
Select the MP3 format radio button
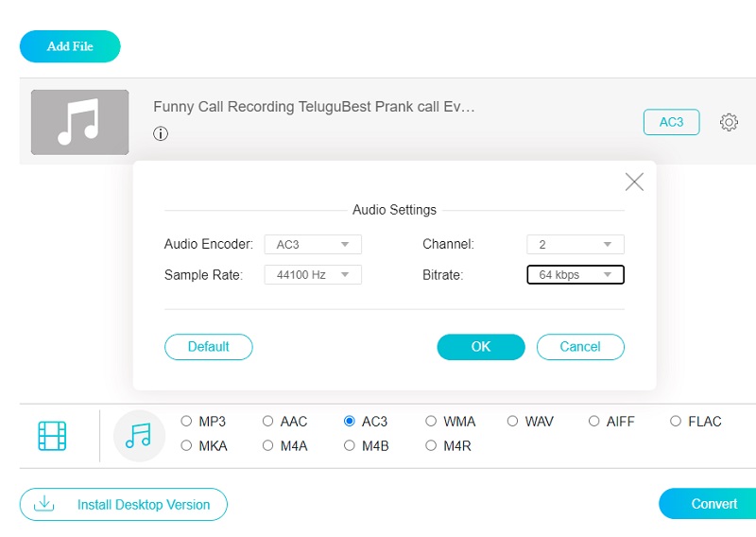(x=187, y=422)
